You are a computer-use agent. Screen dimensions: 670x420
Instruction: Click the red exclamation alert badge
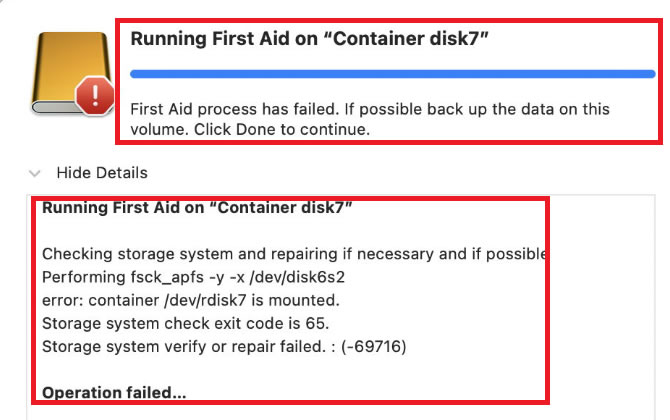(95, 96)
